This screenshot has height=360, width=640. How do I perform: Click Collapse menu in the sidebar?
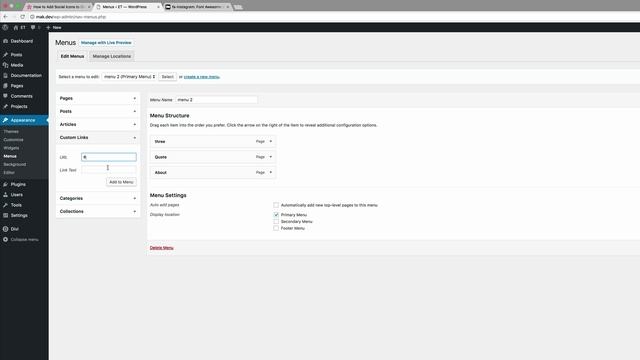click(24, 240)
